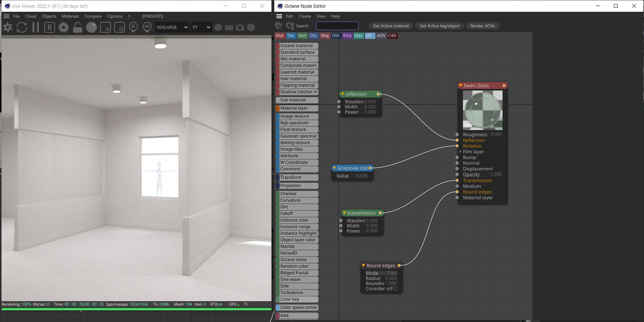Open the Materials menu in Live Viewer

[x=70, y=16]
